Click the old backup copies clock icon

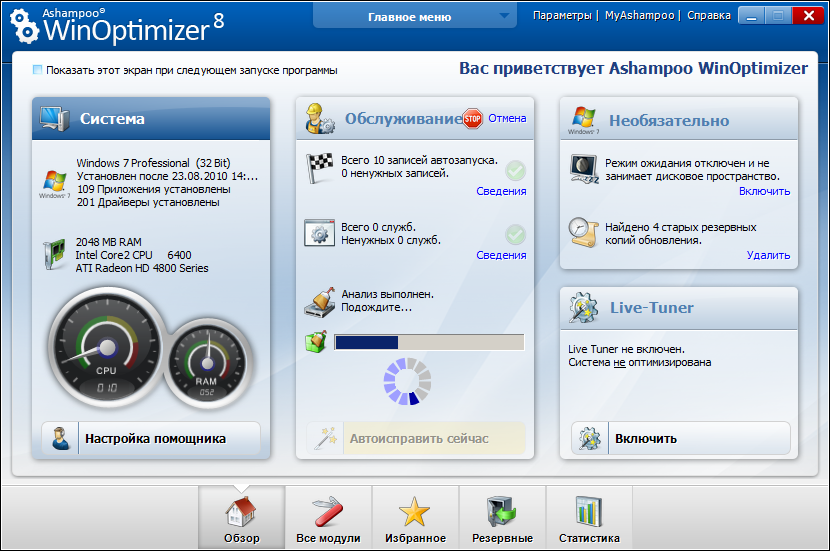click(x=583, y=232)
